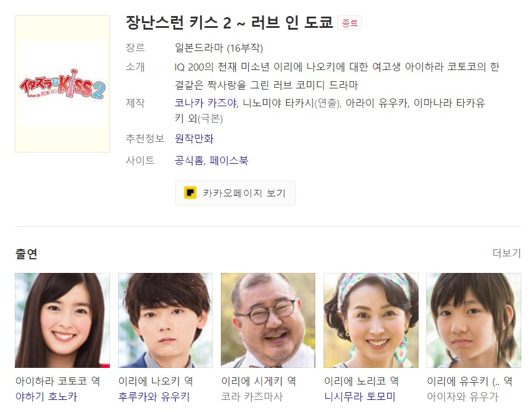Click photo of 이리에 노리코 actress

pos(371,320)
